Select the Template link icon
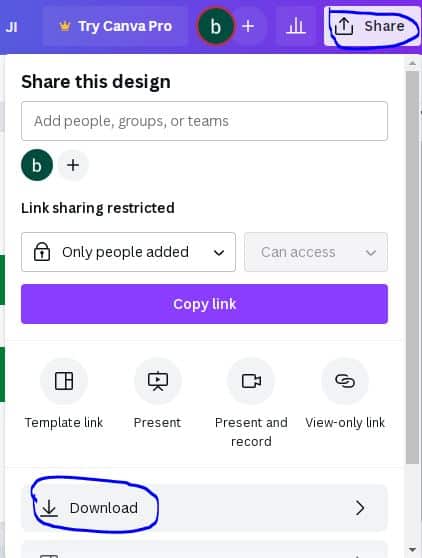 (64, 381)
